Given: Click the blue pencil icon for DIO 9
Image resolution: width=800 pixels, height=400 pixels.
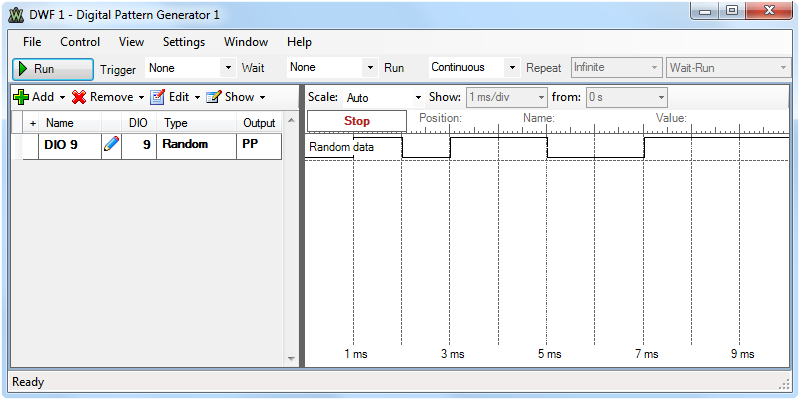Looking at the screenshot, I should point(111,145).
